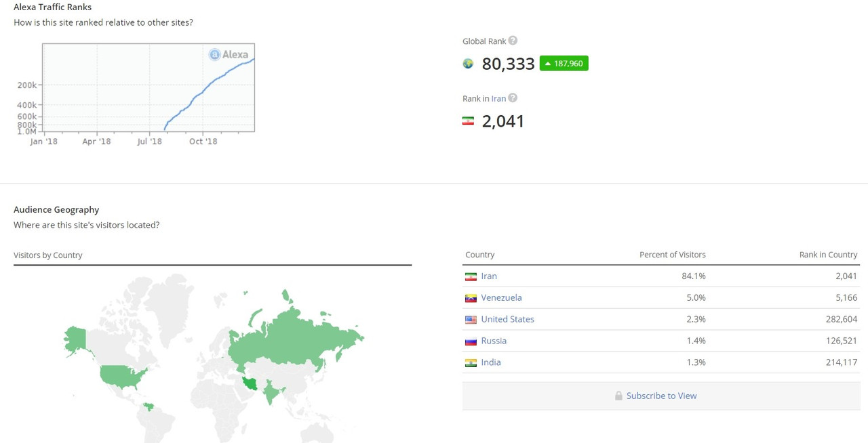Click the Visitors by Country label
Image resolution: width=868 pixels, height=443 pixels.
tap(48, 255)
